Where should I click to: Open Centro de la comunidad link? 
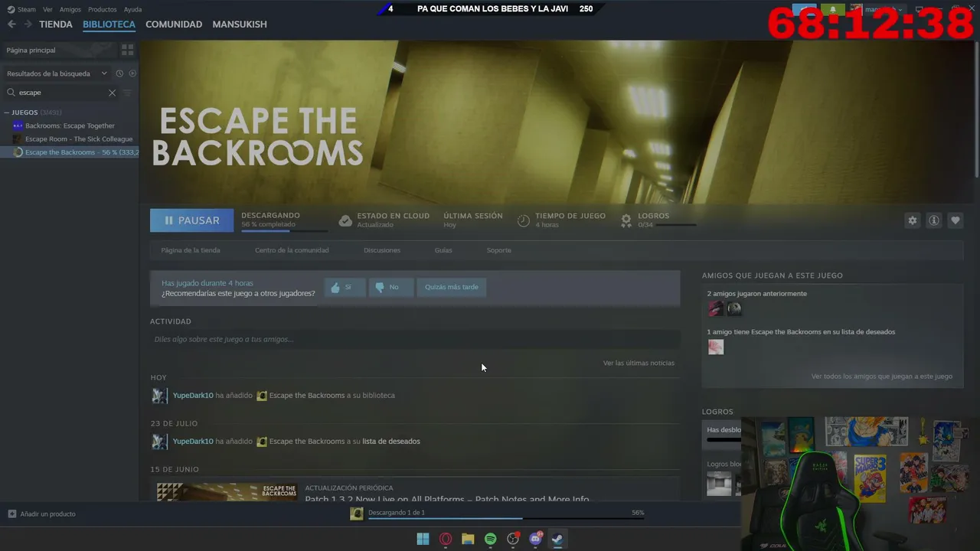point(292,250)
